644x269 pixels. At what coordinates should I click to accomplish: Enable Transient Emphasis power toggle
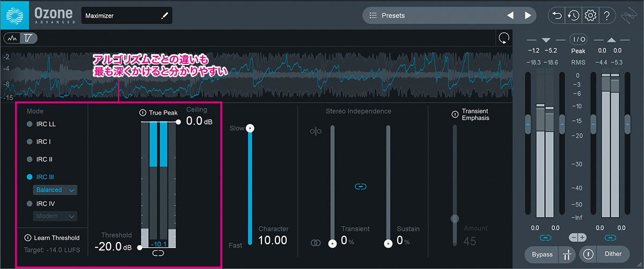tap(455, 114)
